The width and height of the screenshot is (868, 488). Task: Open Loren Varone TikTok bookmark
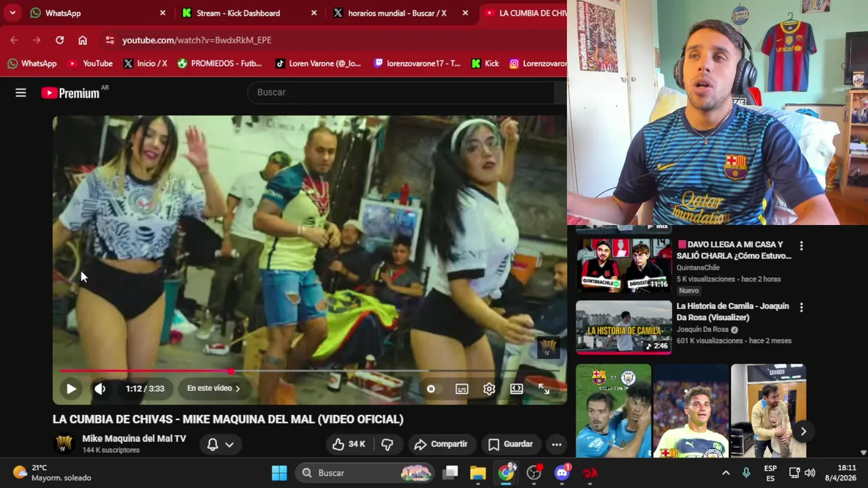[318, 63]
